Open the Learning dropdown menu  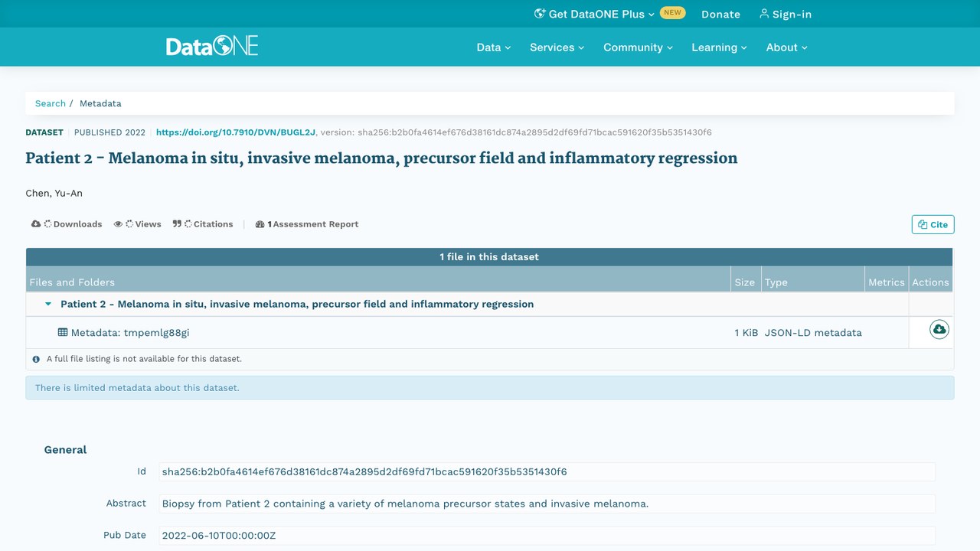719,47
